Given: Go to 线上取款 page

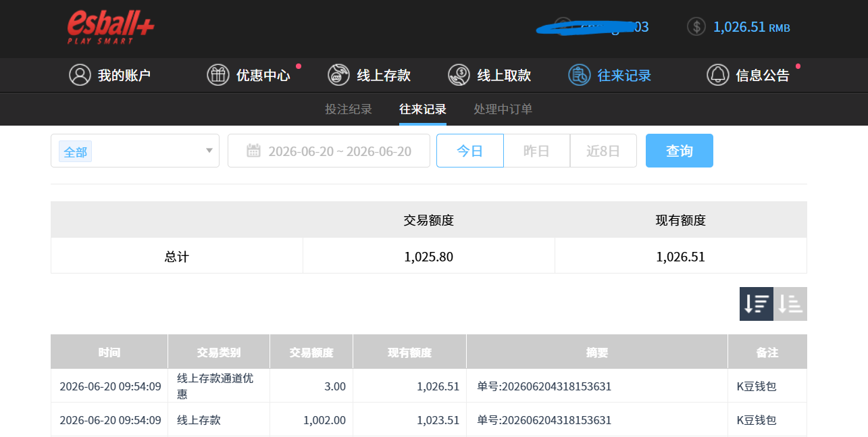Looking at the screenshot, I should coord(490,75).
